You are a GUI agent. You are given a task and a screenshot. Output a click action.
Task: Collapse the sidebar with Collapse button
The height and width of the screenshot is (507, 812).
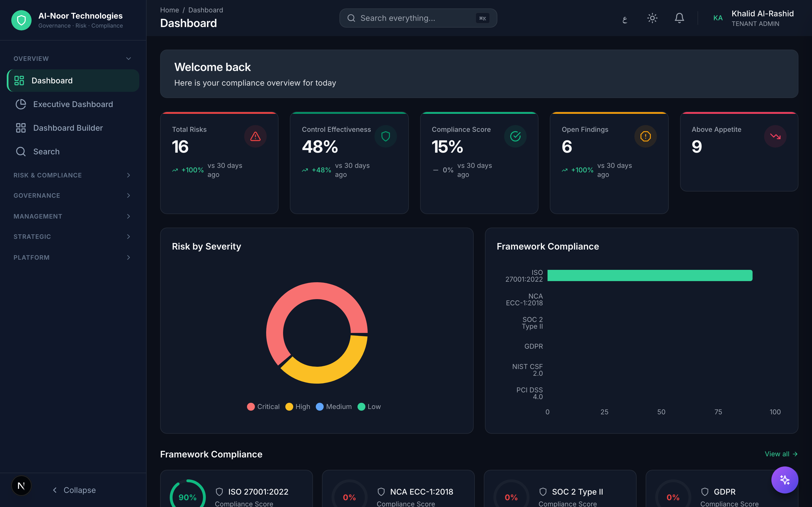74,490
